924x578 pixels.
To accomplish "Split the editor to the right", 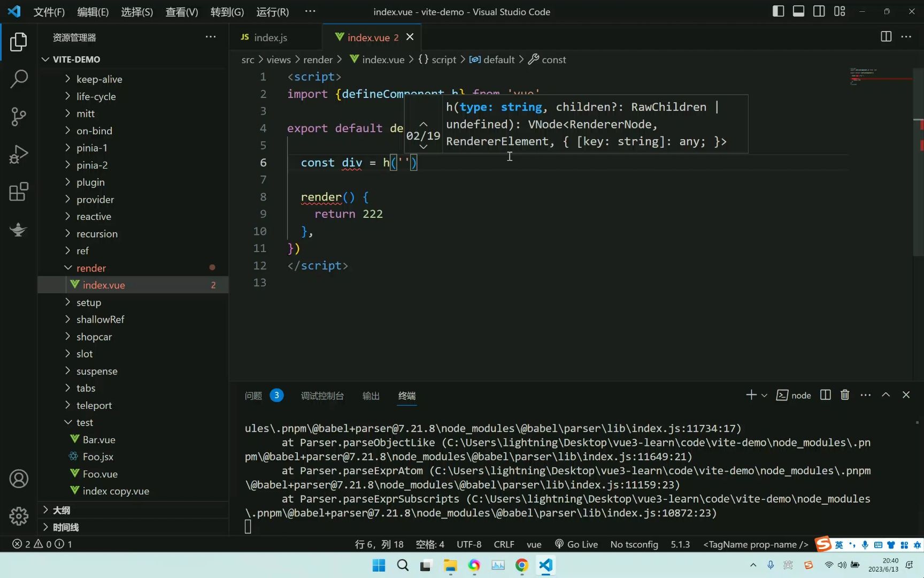I will tap(886, 36).
